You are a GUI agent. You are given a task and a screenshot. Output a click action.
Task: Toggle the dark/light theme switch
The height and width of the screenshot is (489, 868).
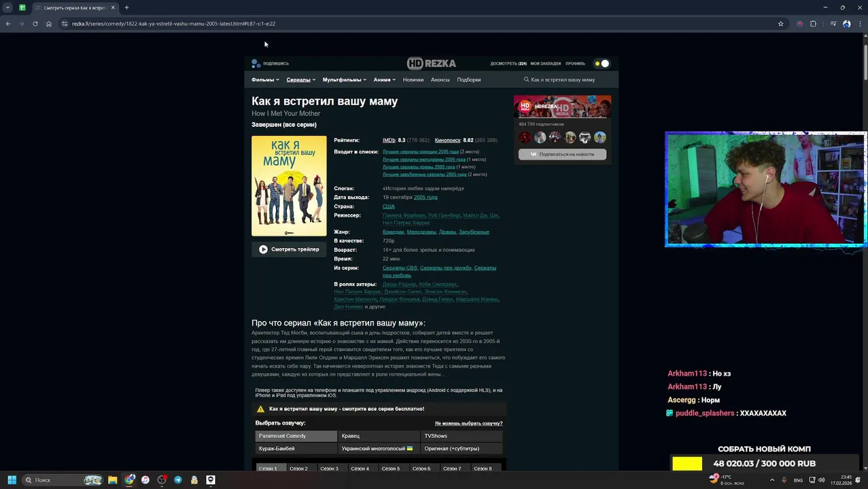click(x=602, y=63)
